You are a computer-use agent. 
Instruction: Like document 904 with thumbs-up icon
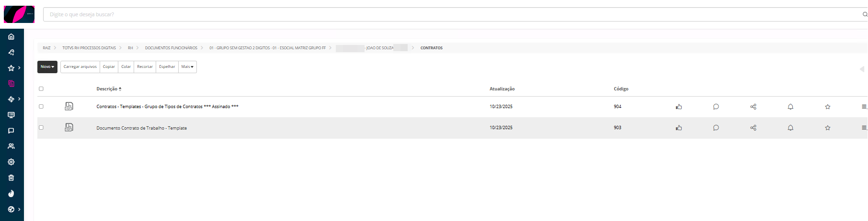[x=679, y=107]
